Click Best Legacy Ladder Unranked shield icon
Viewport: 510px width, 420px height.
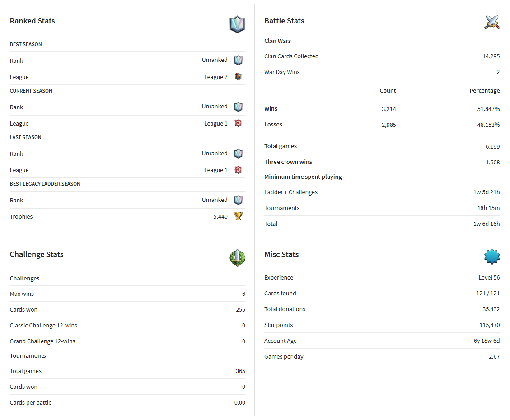pyautogui.click(x=239, y=200)
